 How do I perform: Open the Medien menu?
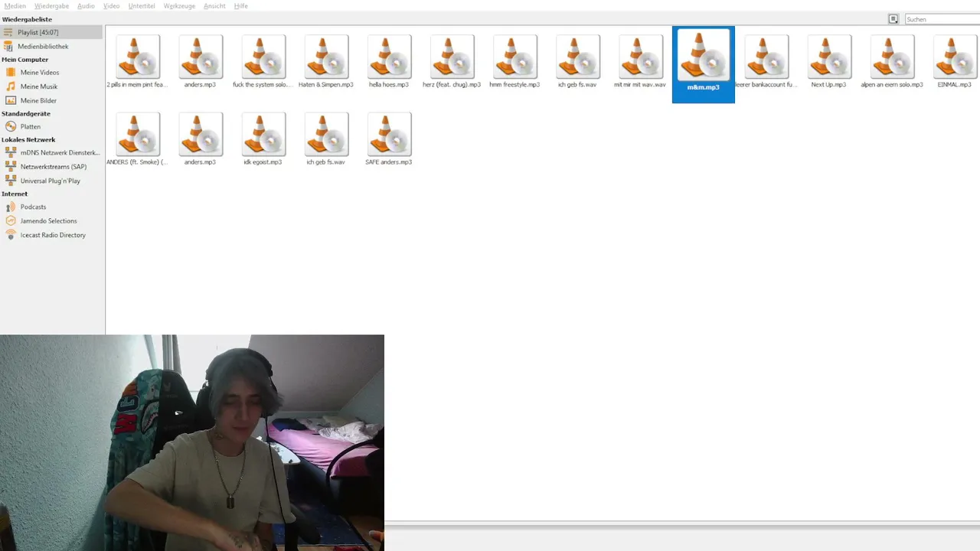[15, 6]
